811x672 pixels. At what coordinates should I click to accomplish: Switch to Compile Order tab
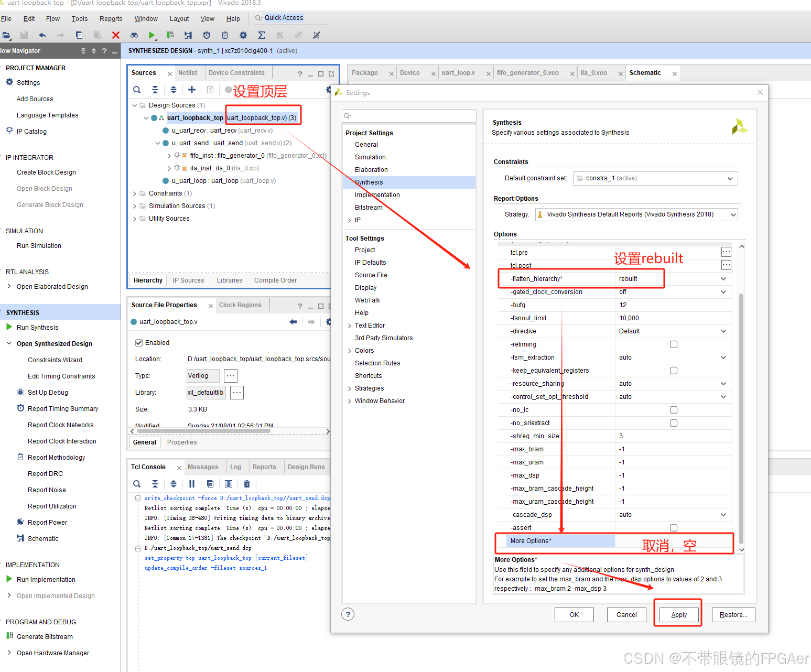[x=275, y=280]
